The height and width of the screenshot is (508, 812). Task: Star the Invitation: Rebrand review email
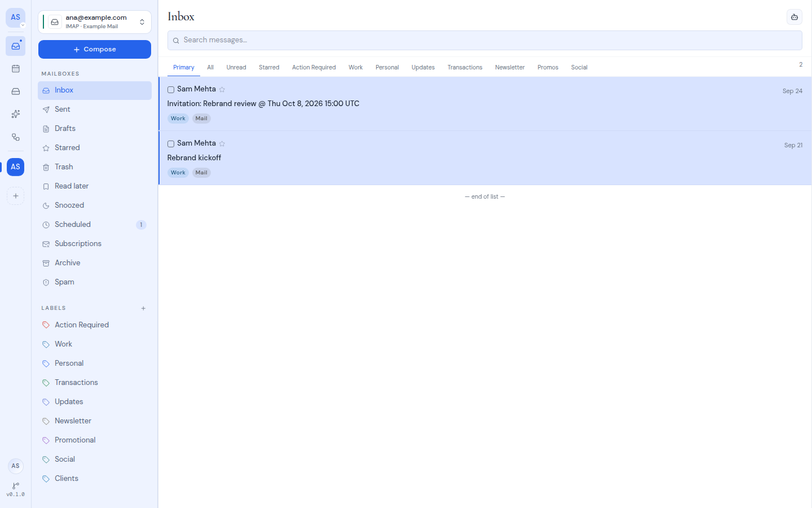point(222,89)
